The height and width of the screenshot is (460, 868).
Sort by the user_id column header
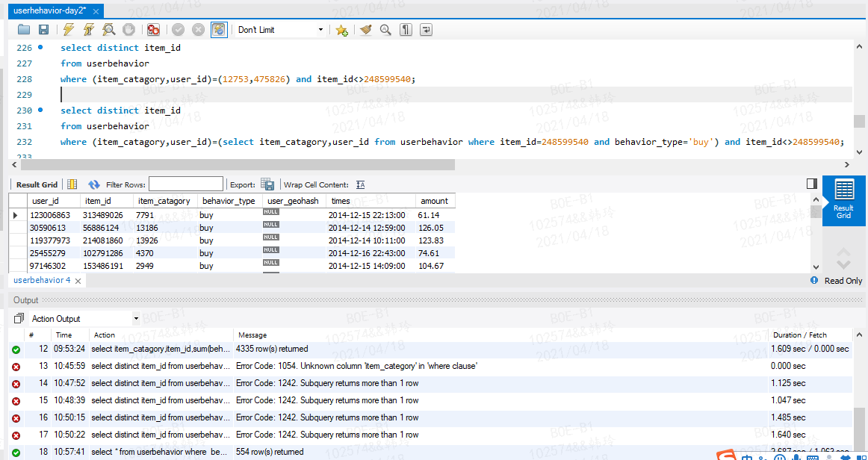pos(54,201)
